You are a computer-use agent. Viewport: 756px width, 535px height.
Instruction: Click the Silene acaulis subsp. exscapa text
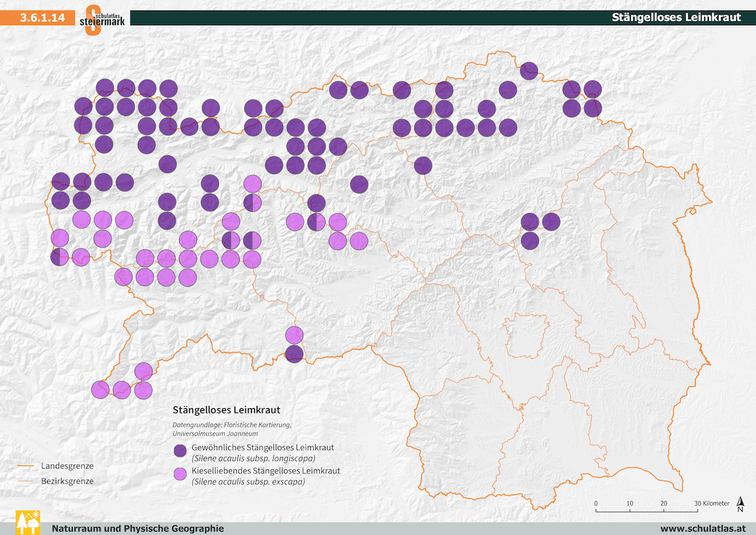pos(248,482)
